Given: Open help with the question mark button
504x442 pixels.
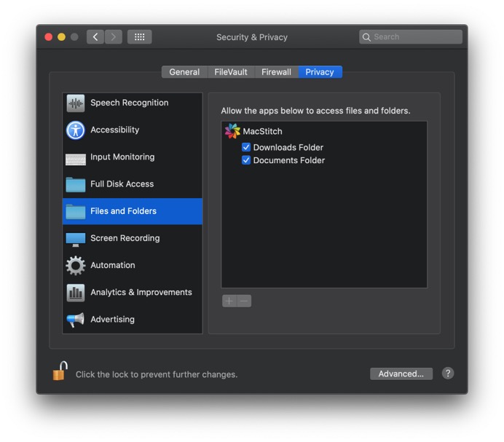Looking at the screenshot, I should (x=448, y=374).
